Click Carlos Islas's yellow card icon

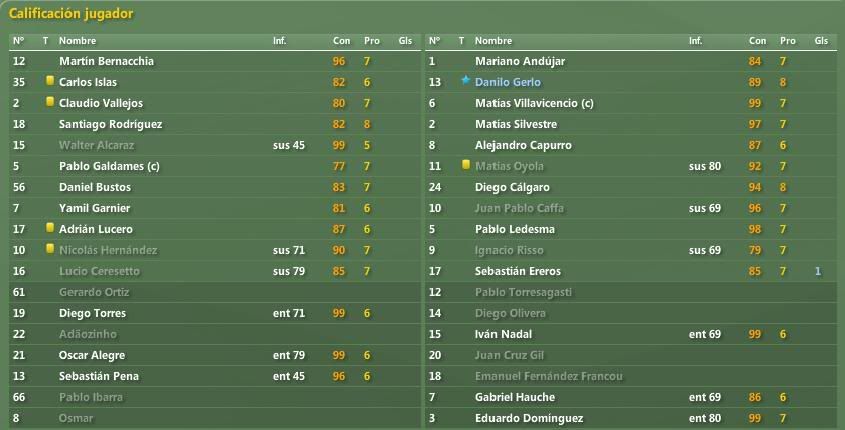pos(50,81)
